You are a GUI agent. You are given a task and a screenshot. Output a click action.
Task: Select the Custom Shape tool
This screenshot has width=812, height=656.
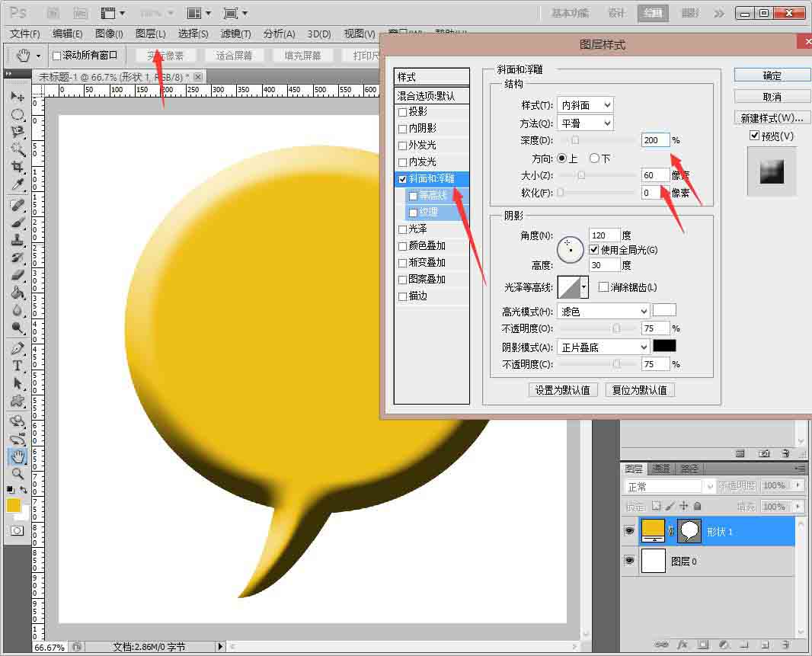[18, 401]
